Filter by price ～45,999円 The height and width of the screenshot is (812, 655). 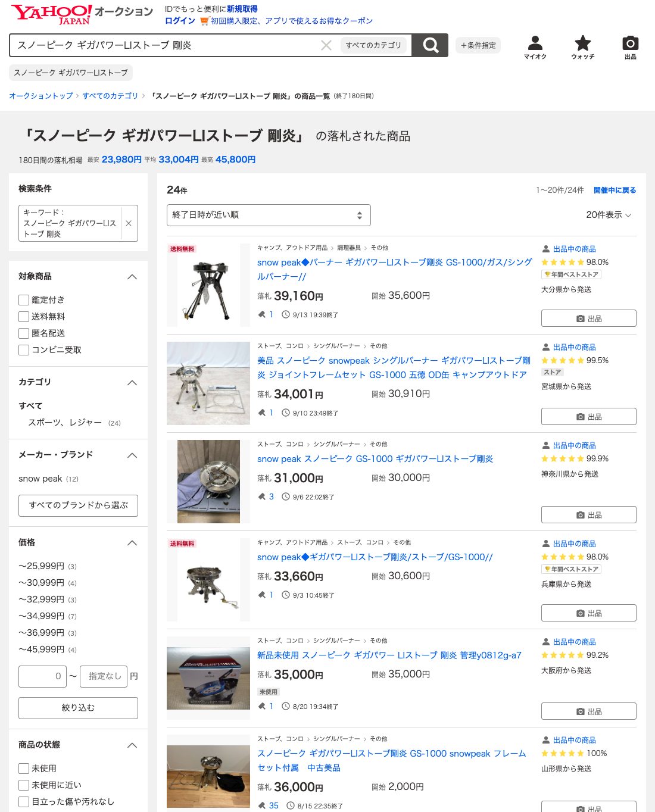tap(42, 649)
